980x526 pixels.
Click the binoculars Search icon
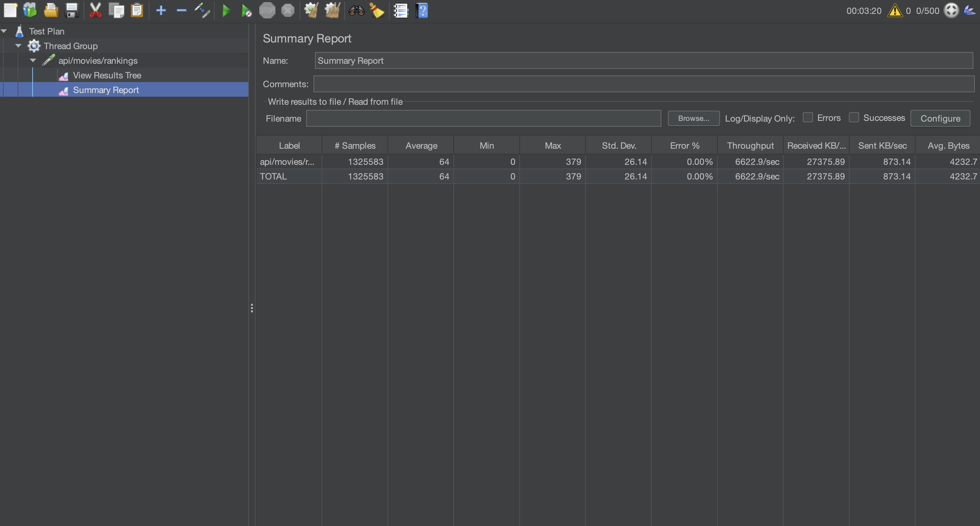click(x=356, y=11)
